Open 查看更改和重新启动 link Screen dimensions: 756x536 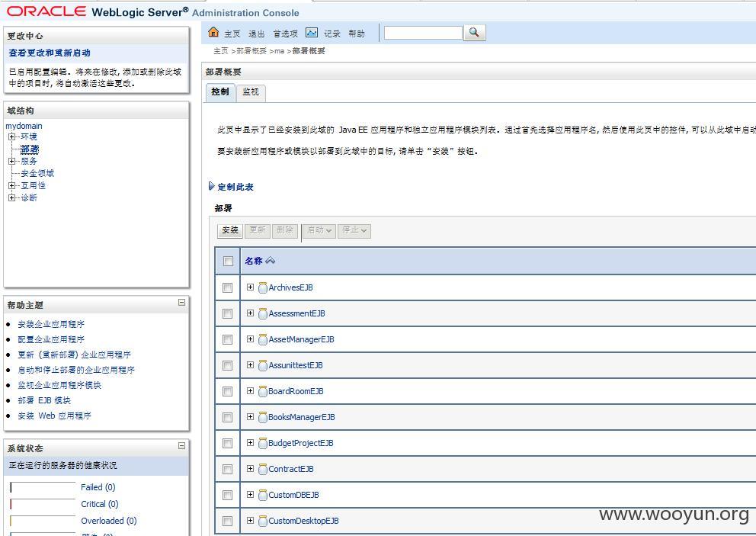click(50, 53)
